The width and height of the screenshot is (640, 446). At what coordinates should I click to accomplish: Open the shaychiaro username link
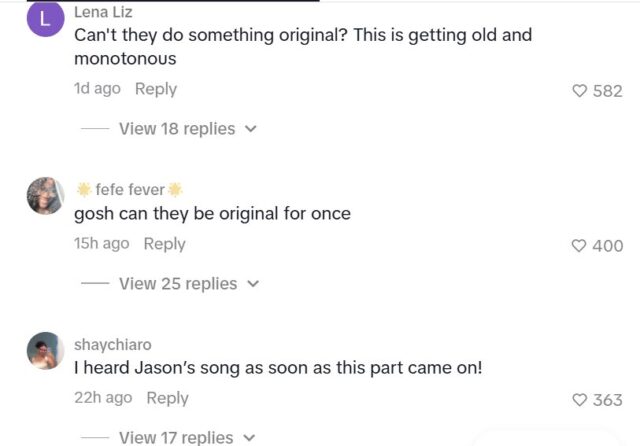113,344
